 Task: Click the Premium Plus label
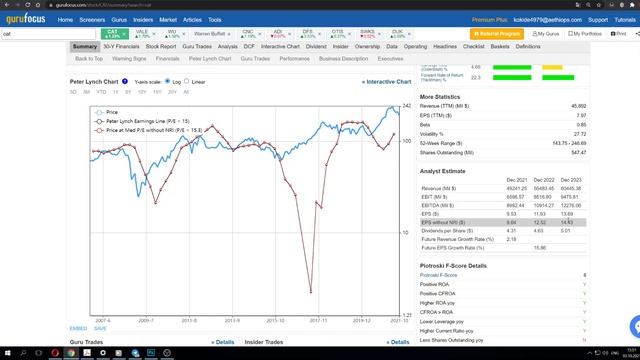tap(489, 20)
